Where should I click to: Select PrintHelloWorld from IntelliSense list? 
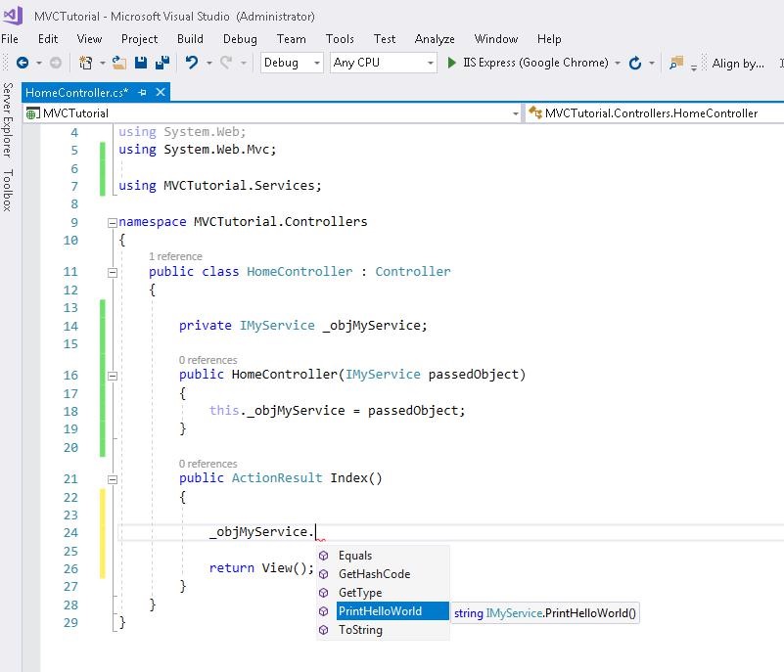(380, 611)
